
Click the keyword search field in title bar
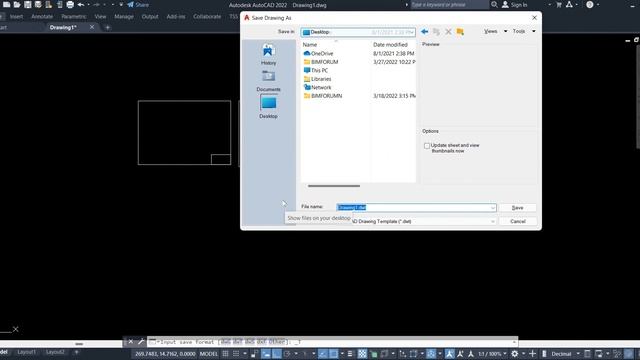(449, 4)
